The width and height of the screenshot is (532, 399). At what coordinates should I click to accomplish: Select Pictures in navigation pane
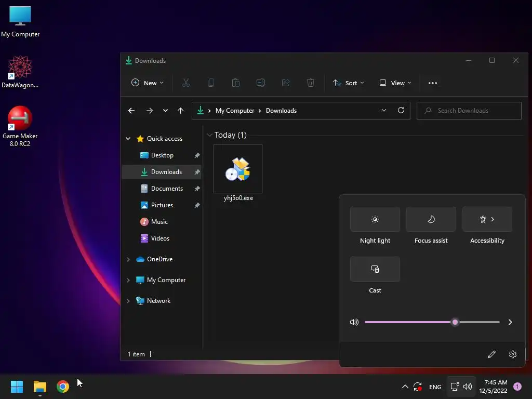tap(162, 205)
